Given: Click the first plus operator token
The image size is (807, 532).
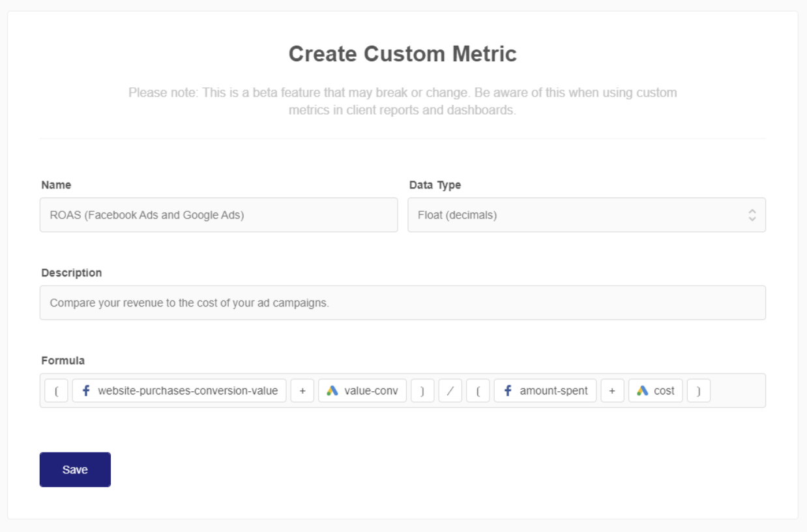Looking at the screenshot, I should coord(302,392).
